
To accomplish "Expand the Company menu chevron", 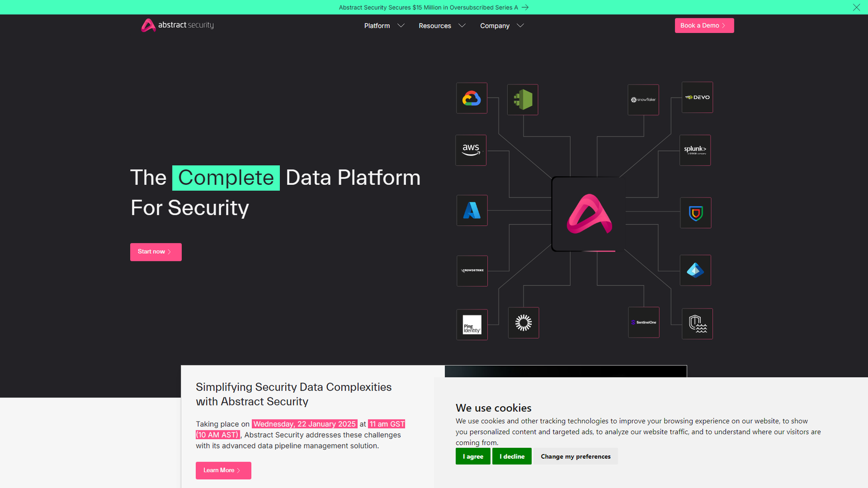I will 520,25.
